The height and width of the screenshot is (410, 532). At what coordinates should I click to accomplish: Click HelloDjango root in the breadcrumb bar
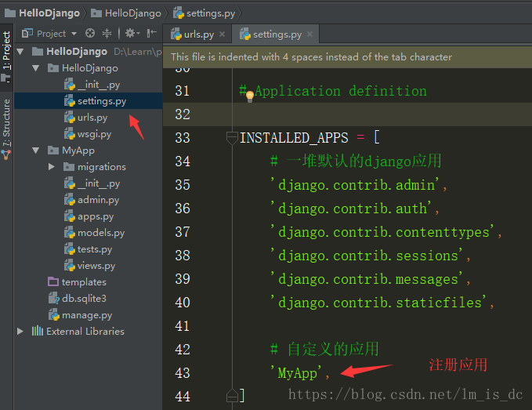42,13
